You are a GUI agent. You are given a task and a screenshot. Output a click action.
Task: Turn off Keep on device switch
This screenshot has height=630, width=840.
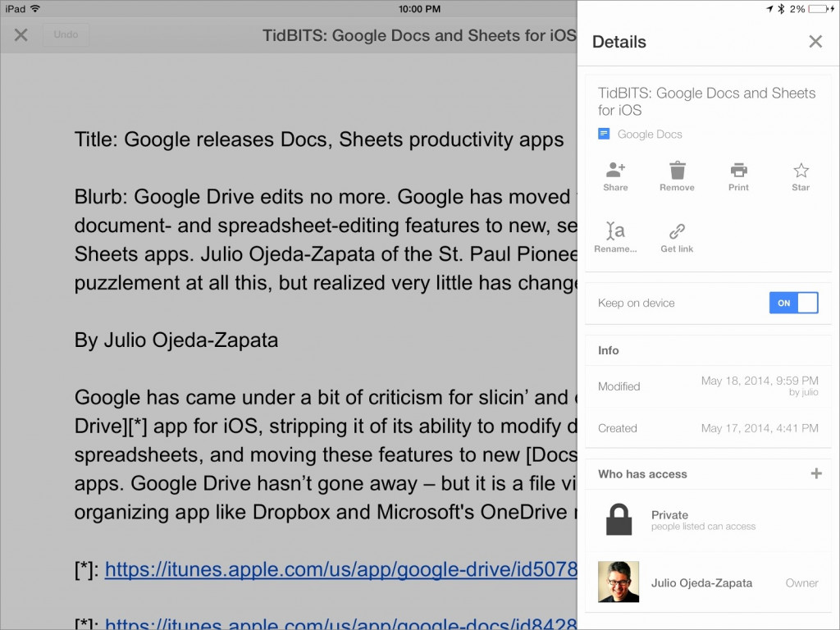coord(793,303)
